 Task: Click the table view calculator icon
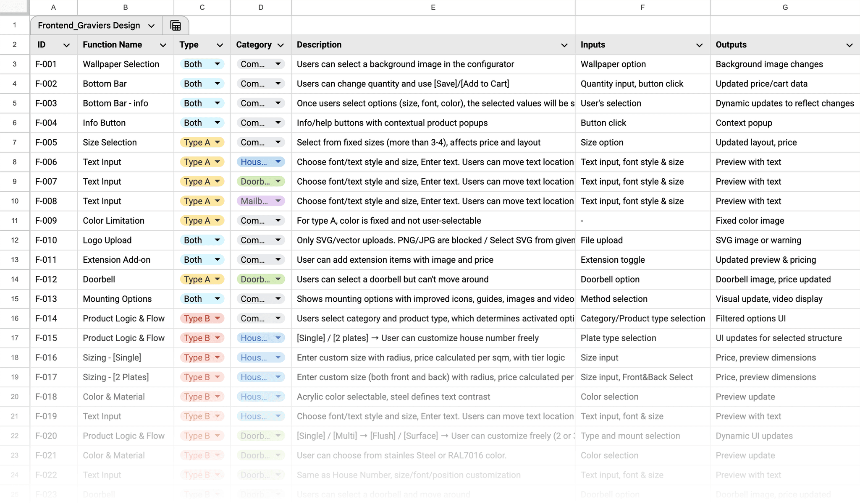176,26
